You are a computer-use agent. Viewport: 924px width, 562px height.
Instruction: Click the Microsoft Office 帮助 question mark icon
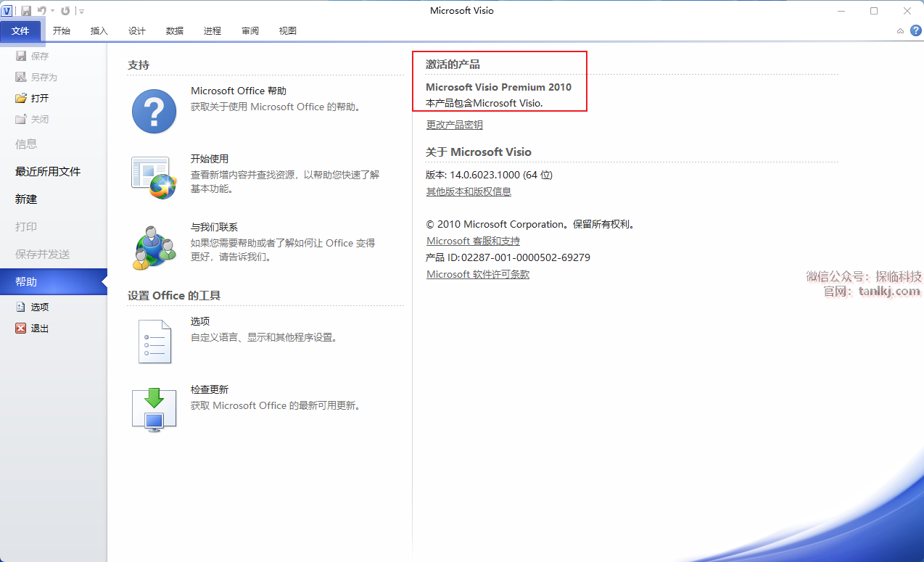(154, 111)
